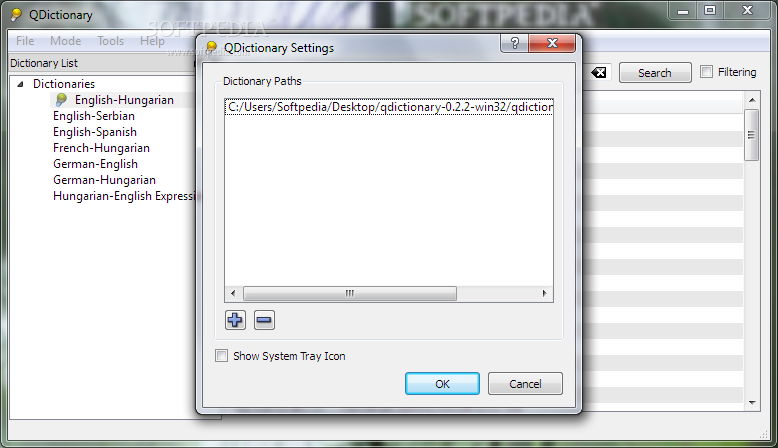The width and height of the screenshot is (778, 448).
Task: Open the settings dialog help question mark
Action: (x=515, y=43)
